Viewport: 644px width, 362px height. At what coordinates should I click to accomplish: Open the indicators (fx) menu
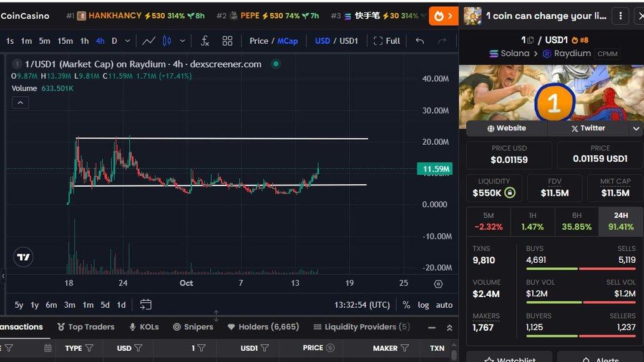205,41
